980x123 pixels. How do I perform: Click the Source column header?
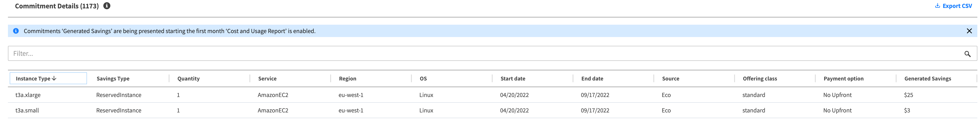coord(670,78)
